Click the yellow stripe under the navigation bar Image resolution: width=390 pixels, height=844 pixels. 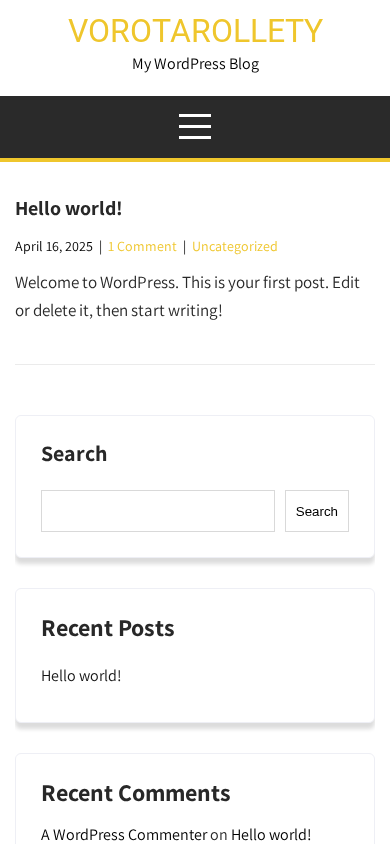195,160
